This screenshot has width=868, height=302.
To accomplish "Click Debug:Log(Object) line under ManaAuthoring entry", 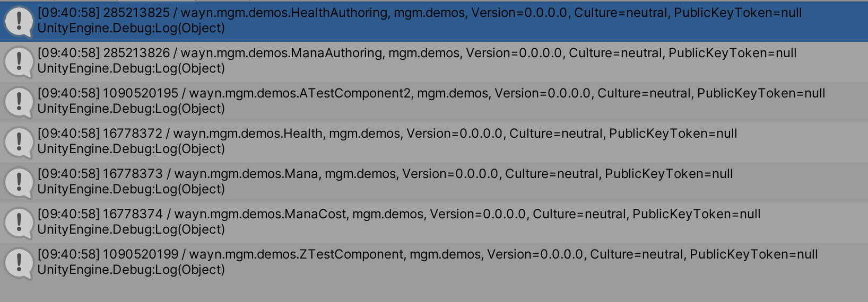I will pos(131,68).
